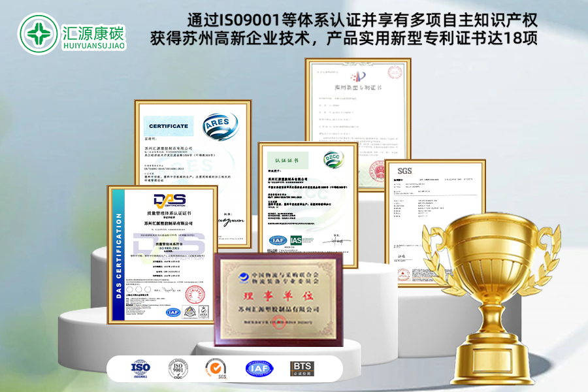Click the 18 patents headline line
The height and width of the screenshot is (392, 588).
pos(343,38)
